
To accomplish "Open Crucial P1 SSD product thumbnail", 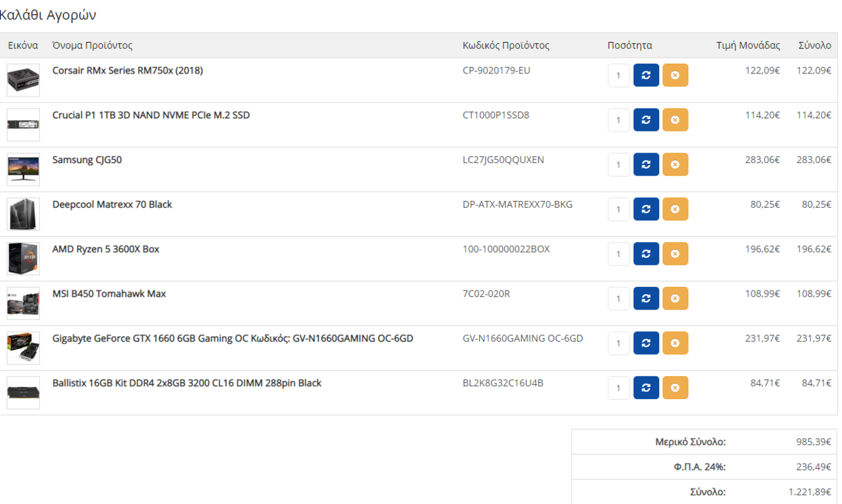I will [23, 125].
